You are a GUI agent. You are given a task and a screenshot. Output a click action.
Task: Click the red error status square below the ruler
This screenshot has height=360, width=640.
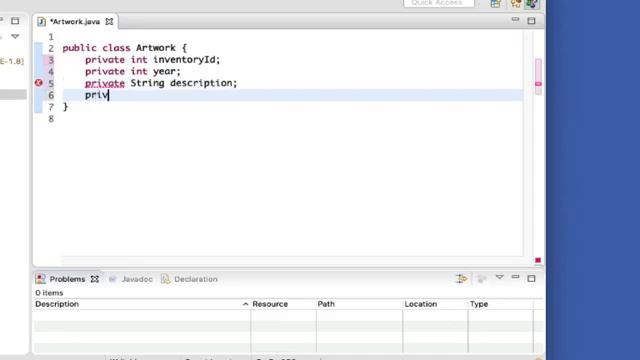(x=538, y=260)
